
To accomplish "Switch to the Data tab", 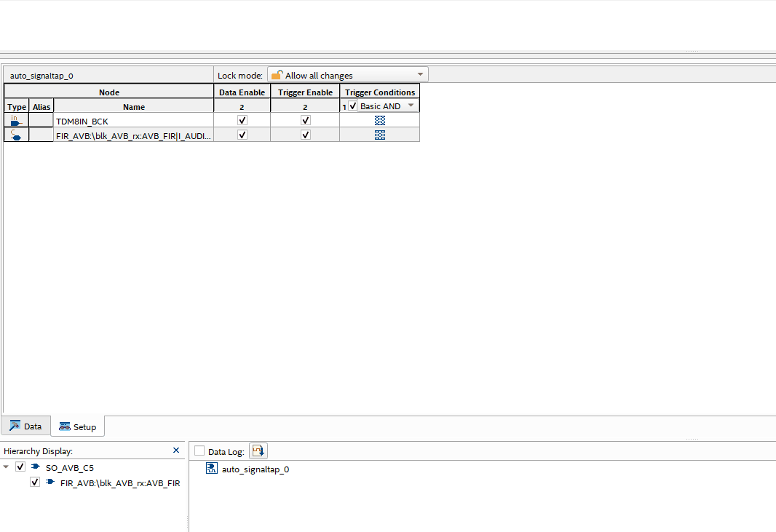I will pos(25,426).
